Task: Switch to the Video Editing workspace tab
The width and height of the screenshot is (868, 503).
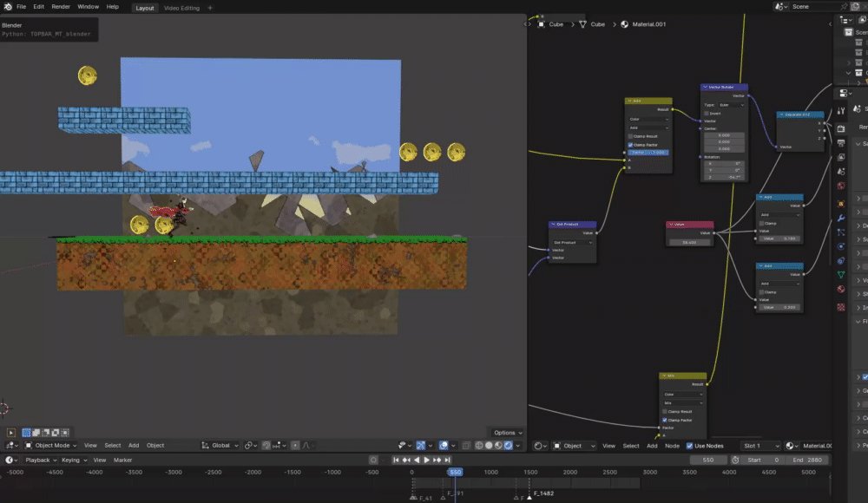Action: 181,8
